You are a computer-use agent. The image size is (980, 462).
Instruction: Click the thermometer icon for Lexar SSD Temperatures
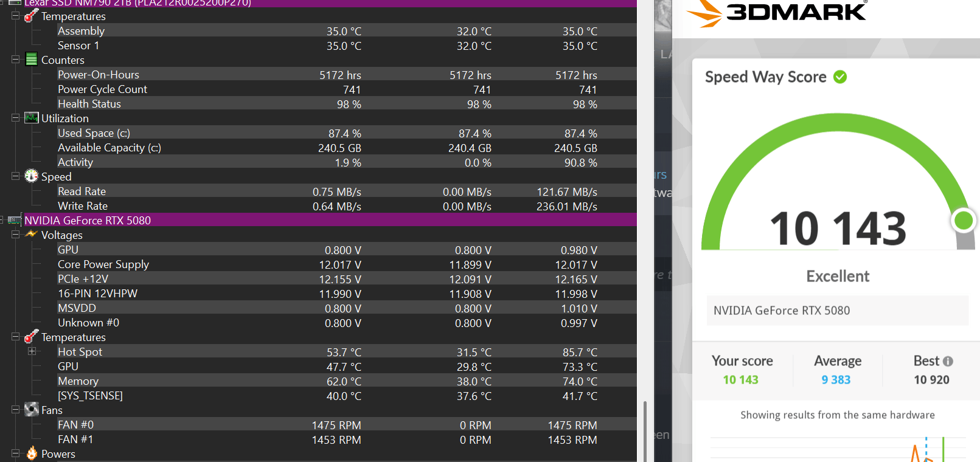(32, 16)
